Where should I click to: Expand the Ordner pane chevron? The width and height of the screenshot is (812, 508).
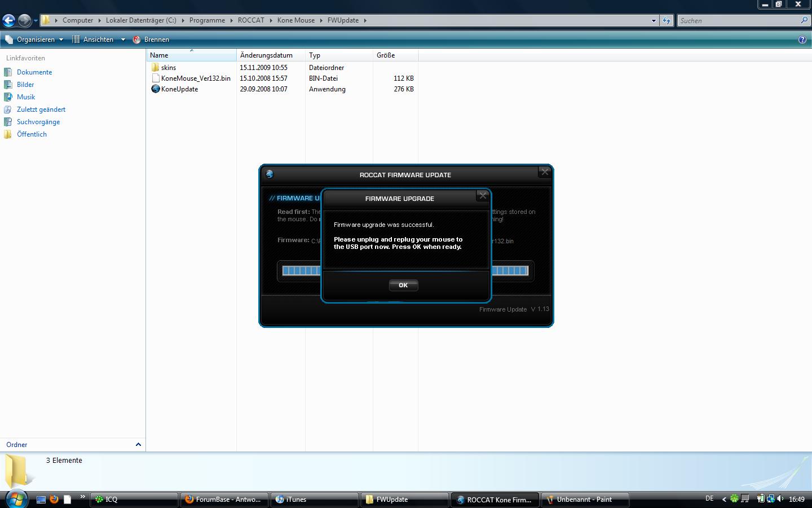pyautogui.click(x=138, y=445)
